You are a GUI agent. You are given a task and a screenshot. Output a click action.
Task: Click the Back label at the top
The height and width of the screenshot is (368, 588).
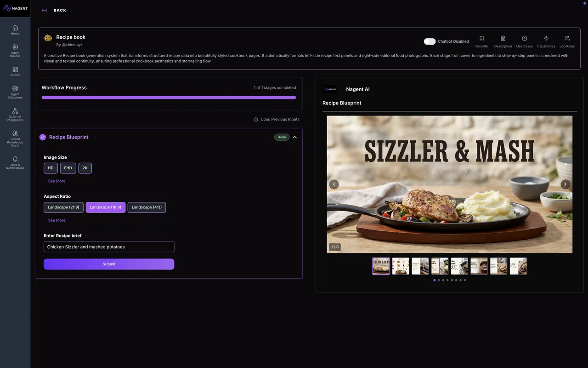click(60, 11)
